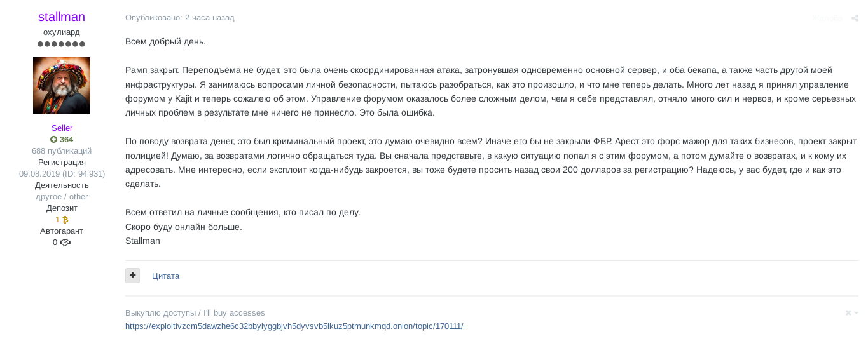The width and height of the screenshot is (868, 341).
Task: Hide the signature with the X icon
Action: coord(848,313)
